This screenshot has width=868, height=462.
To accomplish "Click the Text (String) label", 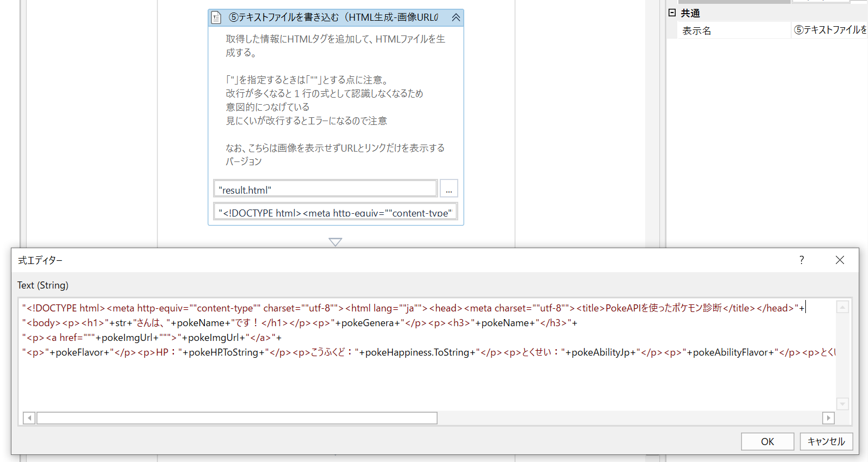I will pyautogui.click(x=43, y=285).
